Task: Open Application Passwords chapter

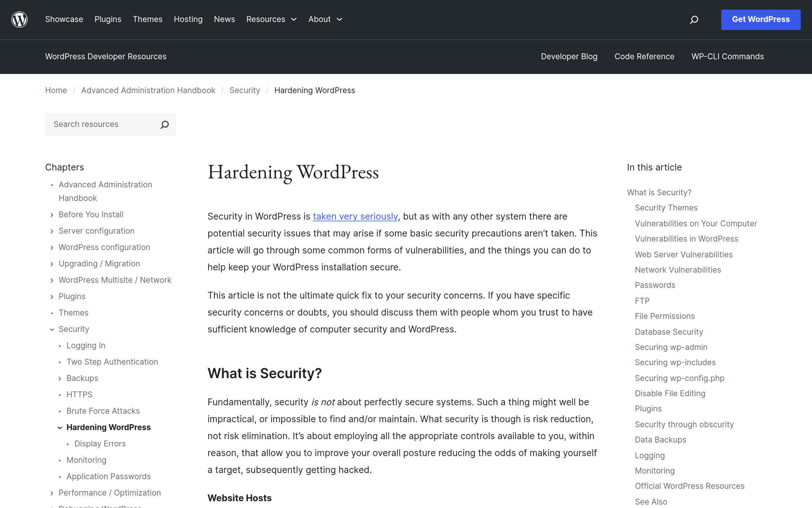Action: pyautogui.click(x=108, y=477)
